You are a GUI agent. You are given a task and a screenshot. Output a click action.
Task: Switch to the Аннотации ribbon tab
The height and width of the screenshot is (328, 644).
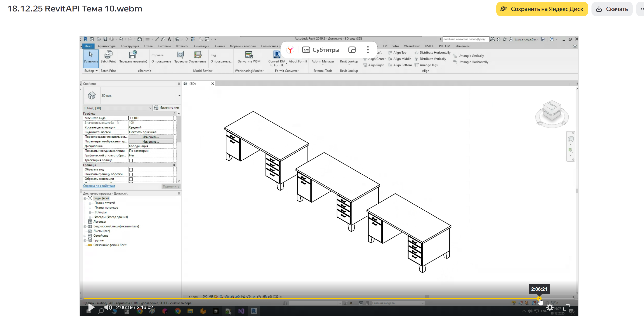coord(201,46)
